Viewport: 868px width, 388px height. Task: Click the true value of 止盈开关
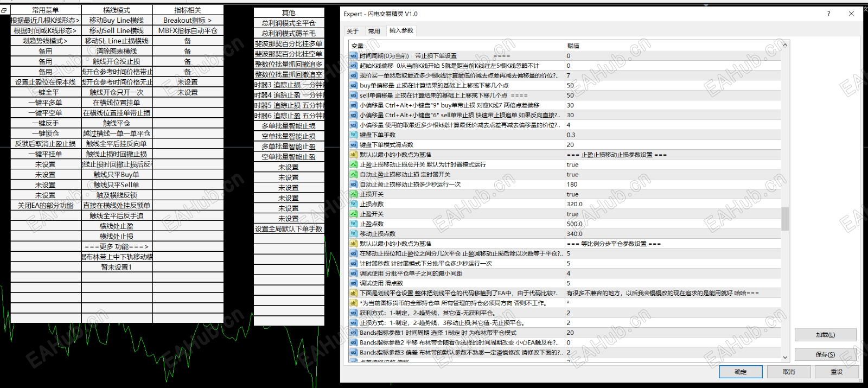tap(572, 214)
